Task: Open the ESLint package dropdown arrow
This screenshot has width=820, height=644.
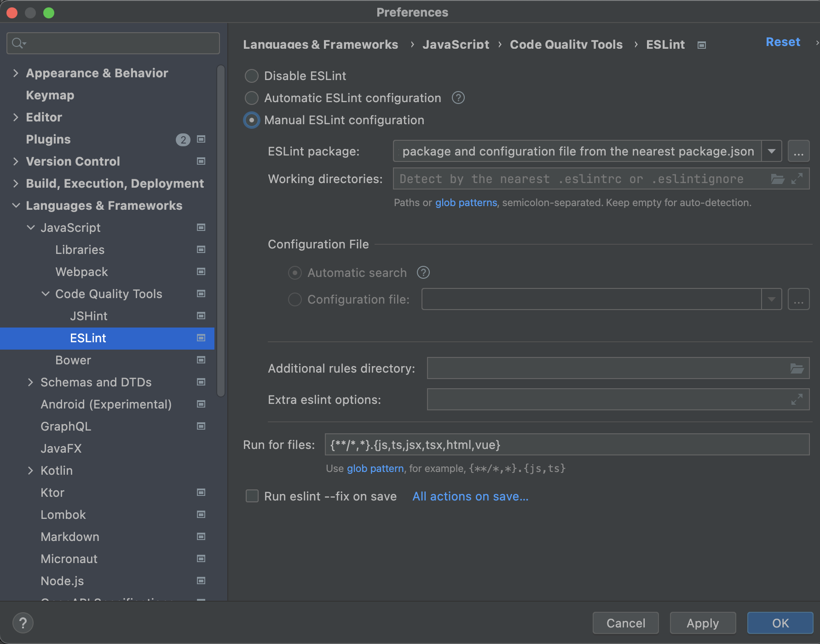Action: pyautogui.click(x=771, y=151)
